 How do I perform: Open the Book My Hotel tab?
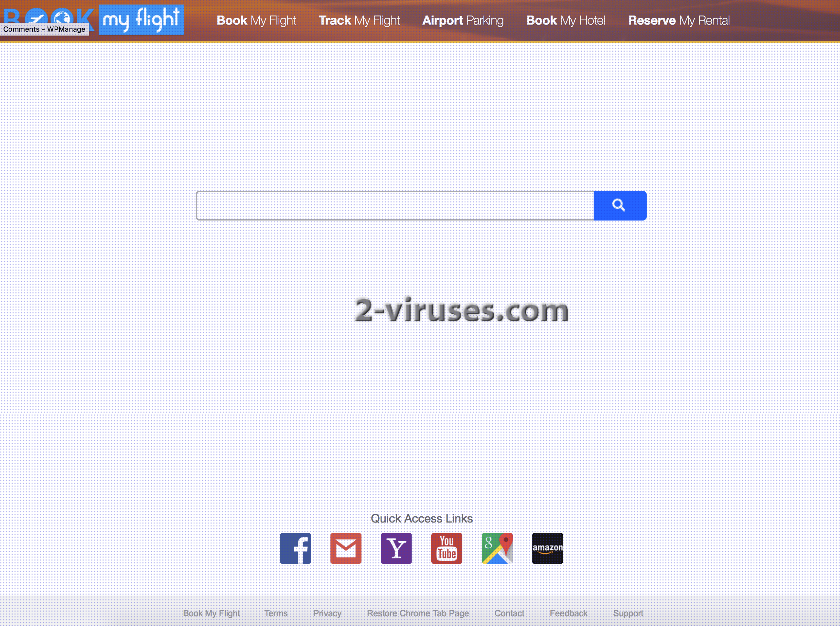pyautogui.click(x=566, y=20)
